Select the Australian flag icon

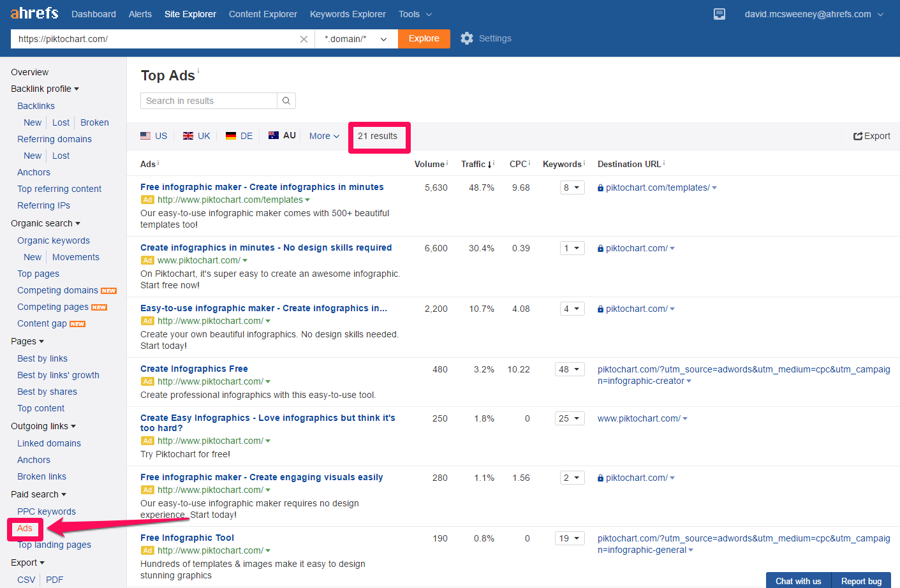274,135
